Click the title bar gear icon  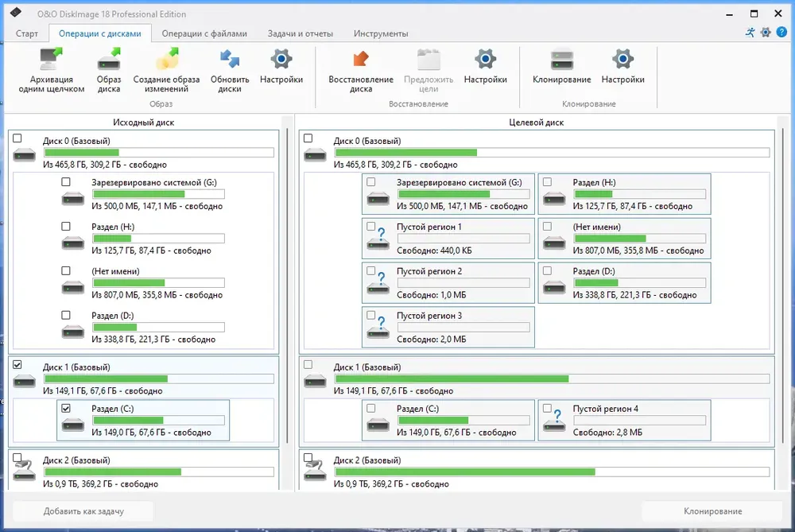(x=766, y=33)
